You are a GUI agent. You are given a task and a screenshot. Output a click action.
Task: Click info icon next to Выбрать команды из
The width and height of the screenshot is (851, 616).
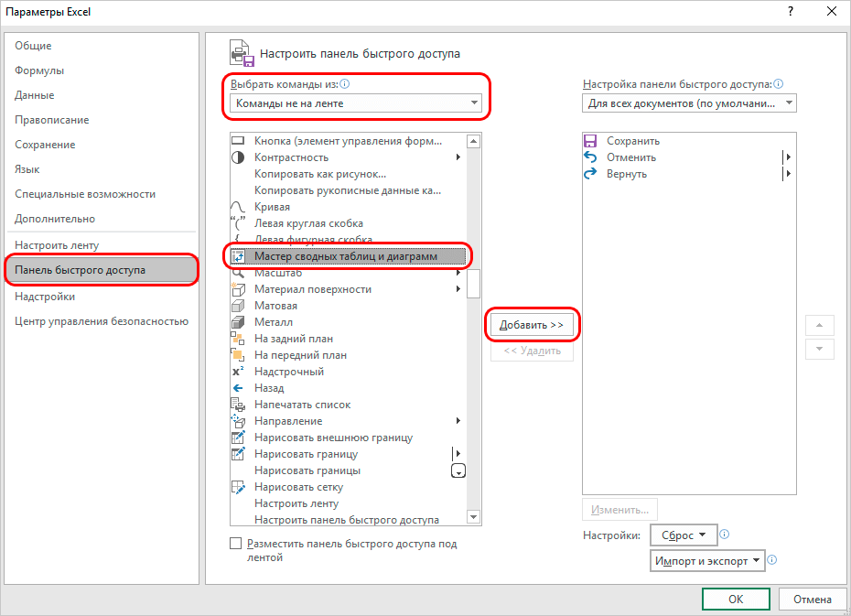click(345, 84)
